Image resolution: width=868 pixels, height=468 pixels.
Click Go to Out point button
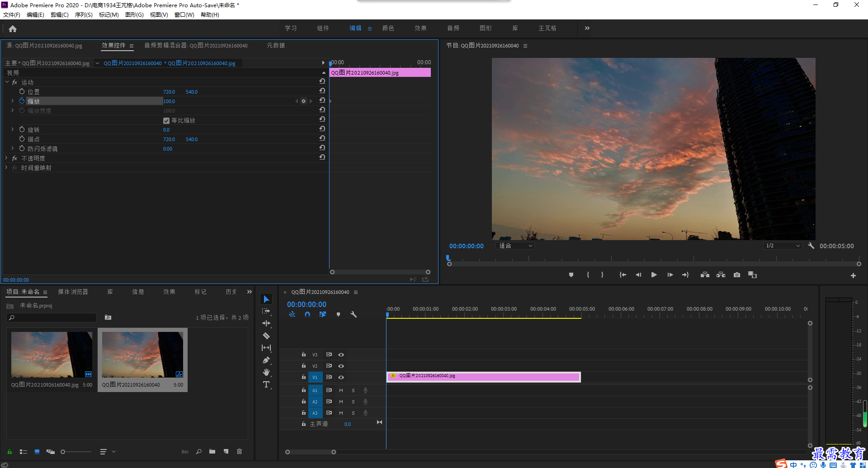(685, 275)
